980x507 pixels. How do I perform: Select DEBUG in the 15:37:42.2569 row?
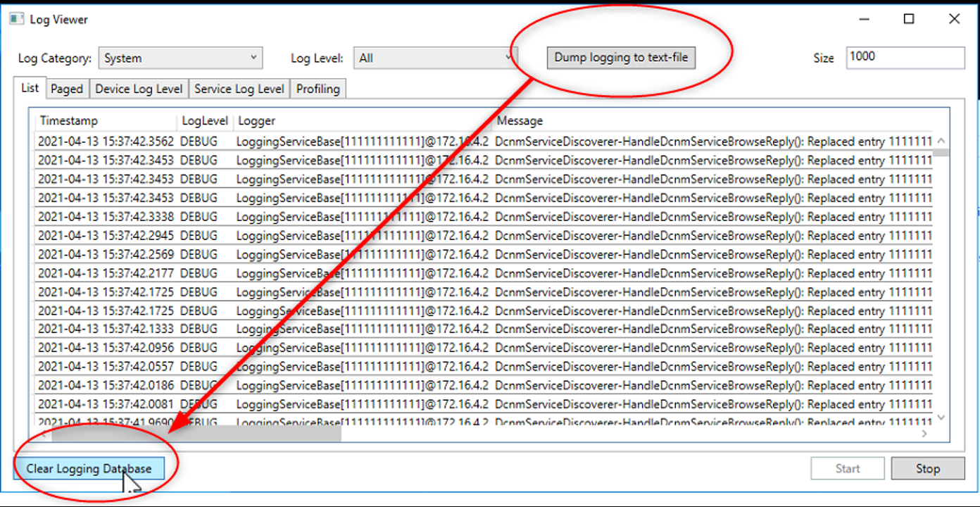pyautogui.click(x=199, y=254)
